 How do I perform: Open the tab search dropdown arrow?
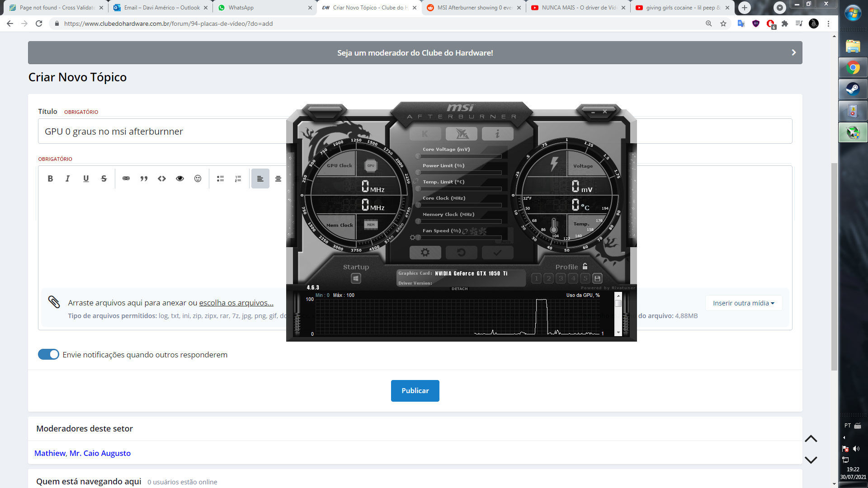tap(779, 8)
